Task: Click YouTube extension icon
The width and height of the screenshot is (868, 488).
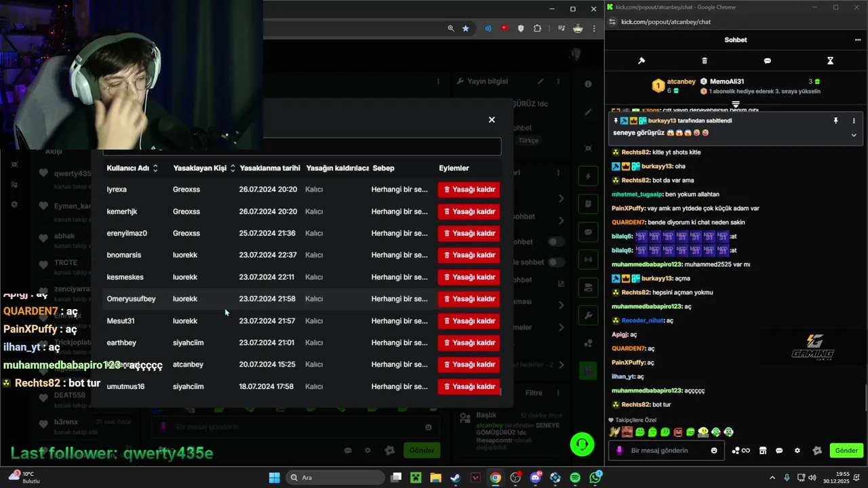Action: (x=504, y=28)
